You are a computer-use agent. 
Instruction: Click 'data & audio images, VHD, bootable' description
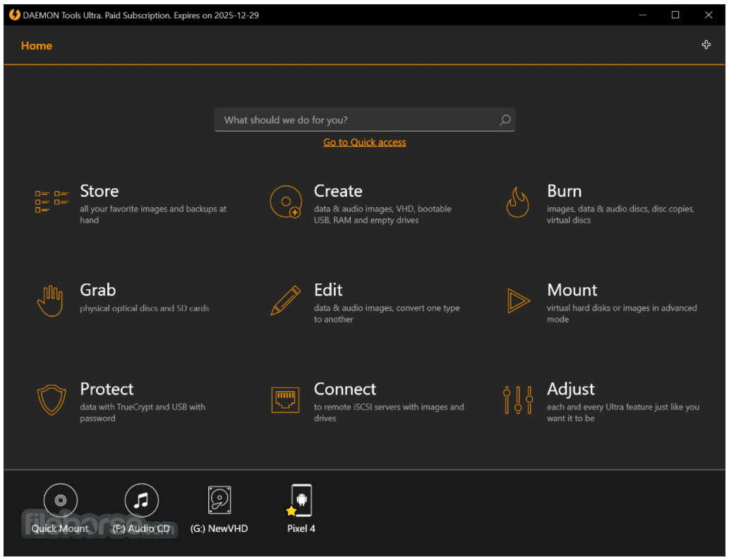(382, 214)
